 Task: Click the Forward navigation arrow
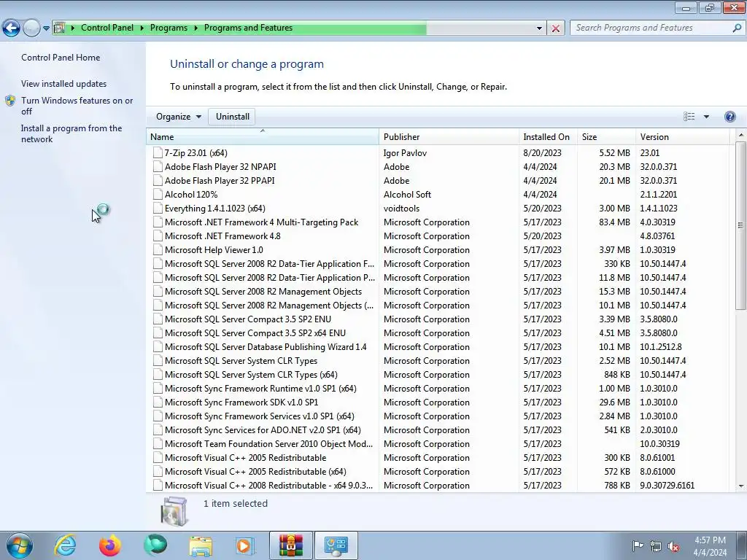(x=31, y=28)
